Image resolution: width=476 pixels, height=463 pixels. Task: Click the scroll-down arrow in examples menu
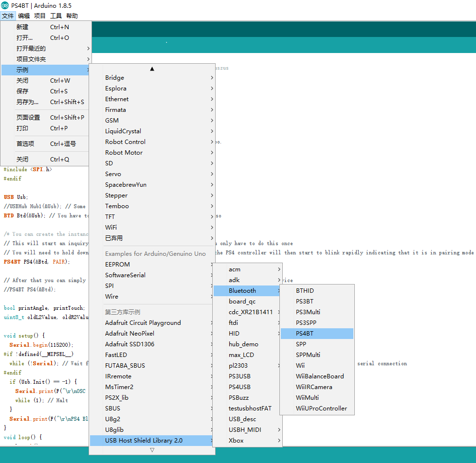tap(152, 450)
